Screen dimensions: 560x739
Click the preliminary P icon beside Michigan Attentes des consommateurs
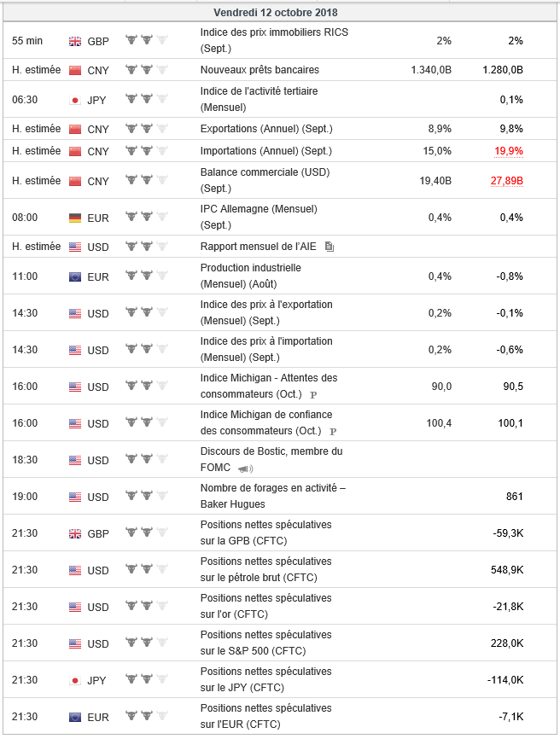tap(313, 395)
